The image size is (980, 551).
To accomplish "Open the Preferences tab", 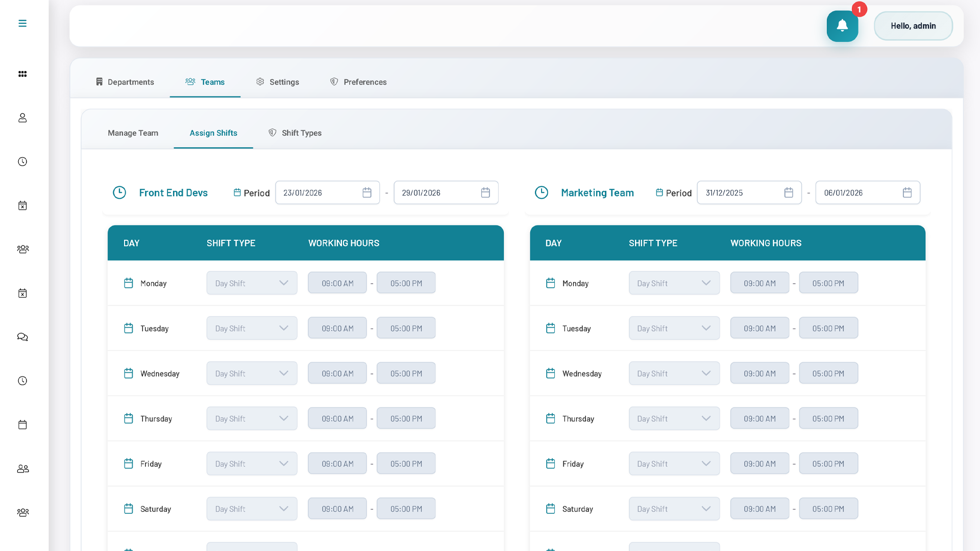I will click(x=358, y=82).
